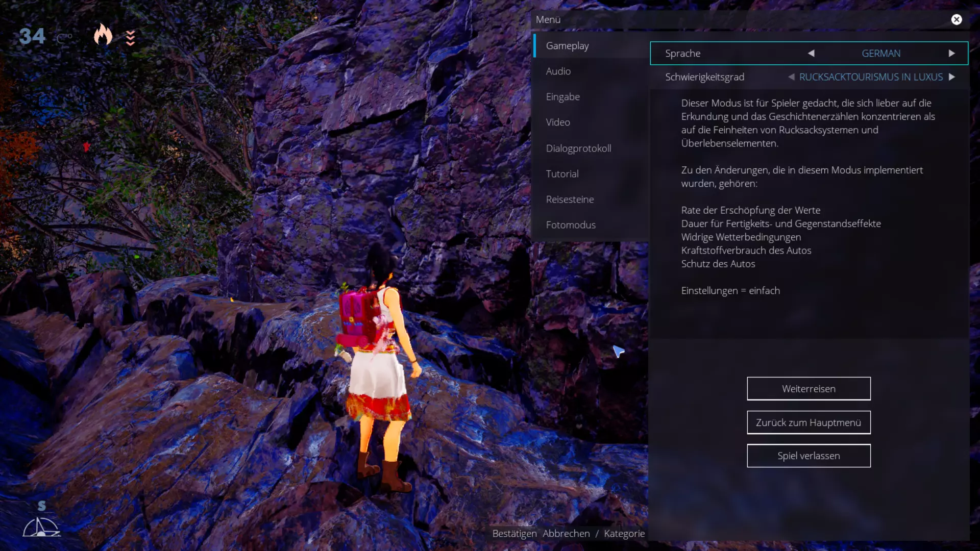Screen dimensions: 980x551
Task: Click the Weiterreisen button
Action: (x=808, y=389)
